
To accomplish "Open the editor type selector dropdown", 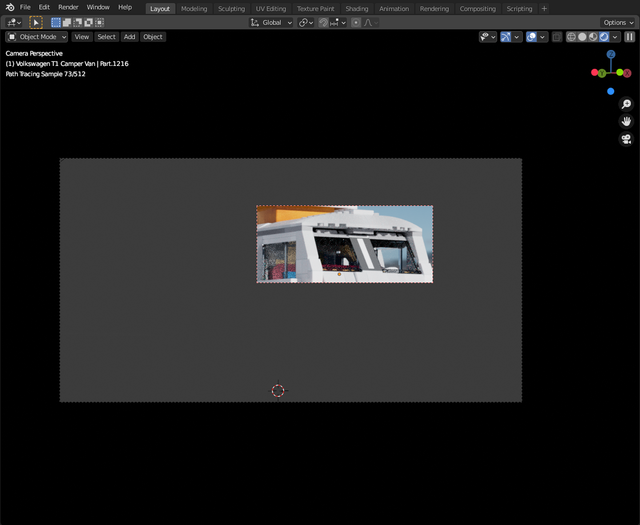I will (x=14, y=22).
